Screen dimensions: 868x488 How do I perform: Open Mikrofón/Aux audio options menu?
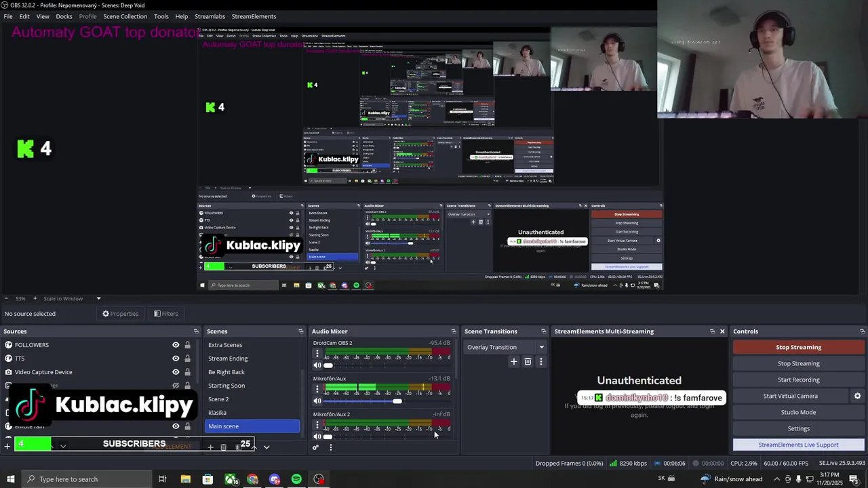pos(317,389)
